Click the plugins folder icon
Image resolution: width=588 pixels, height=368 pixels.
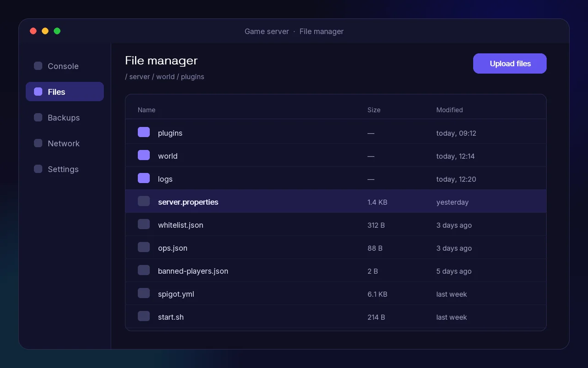144,132
